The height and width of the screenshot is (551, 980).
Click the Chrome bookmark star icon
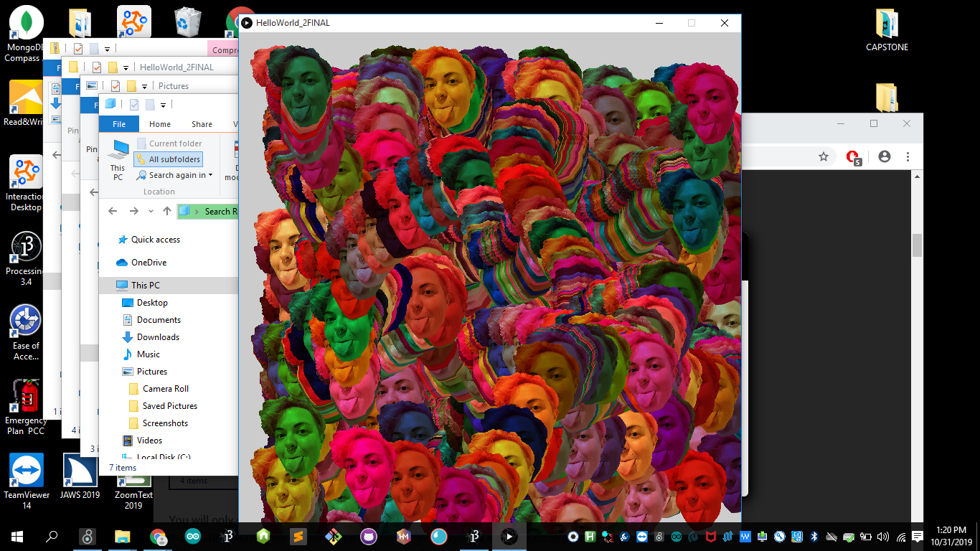pyautogui.click(x=824, y=156)
